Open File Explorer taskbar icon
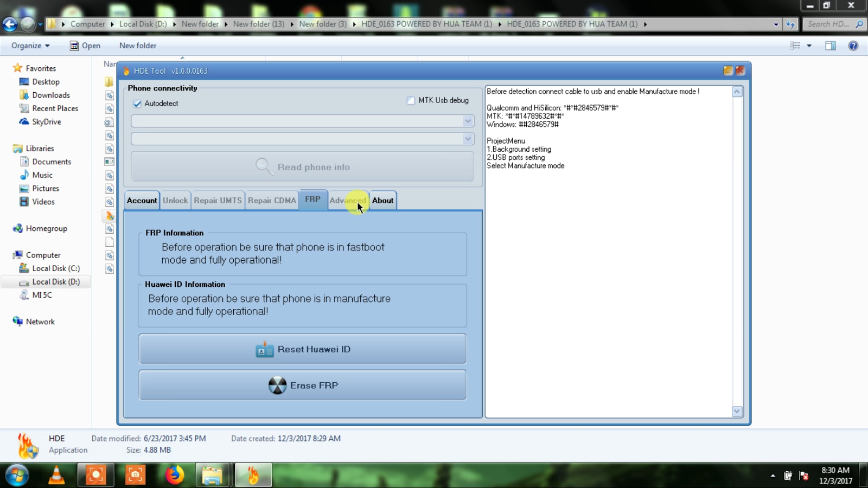Screen dimensions: 868x488 (x=212, y=476)
